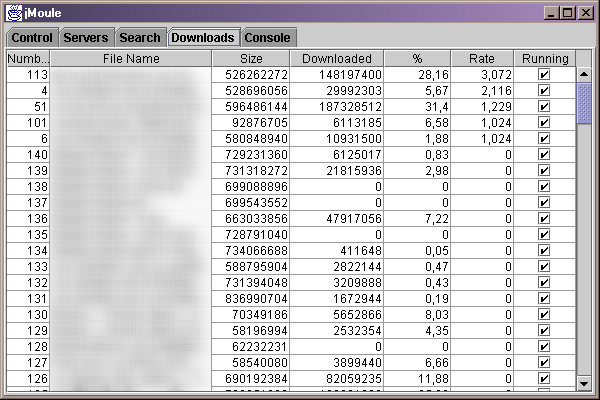600x400 pixels.
Task: Click downloaded value 3899440
Action: coord(337,363)
